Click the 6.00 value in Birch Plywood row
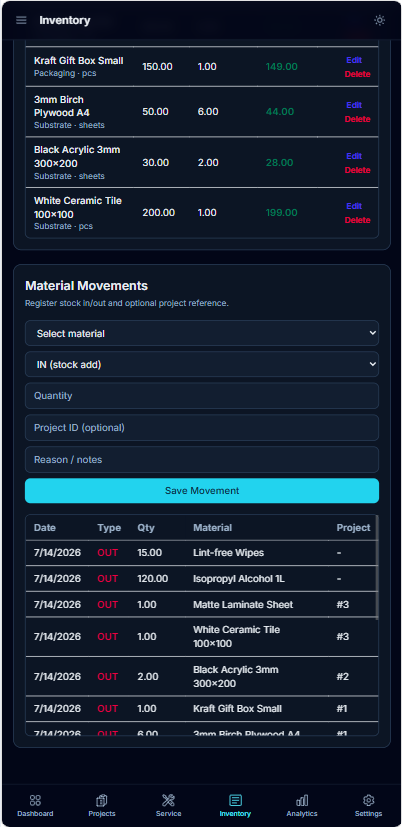Viewport: 402px width, 827px height. pyautogui.click(x=208, y=112)
